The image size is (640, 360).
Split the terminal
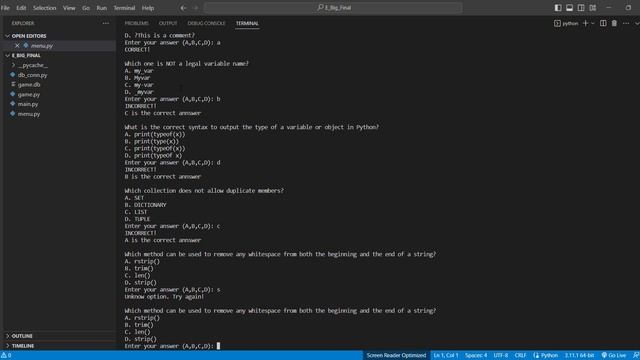click(x=603, y=23)
